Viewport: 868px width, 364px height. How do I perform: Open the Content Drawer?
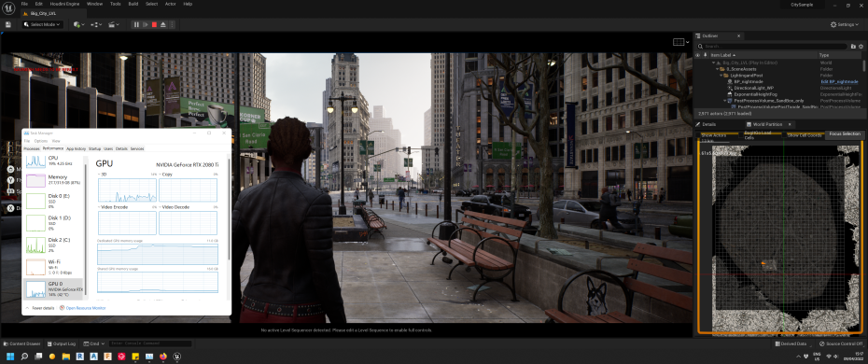pos(22,343)
